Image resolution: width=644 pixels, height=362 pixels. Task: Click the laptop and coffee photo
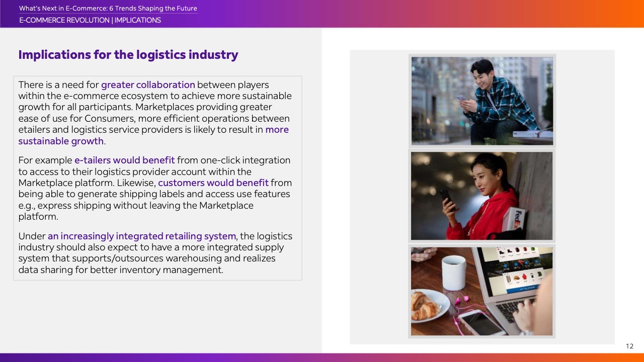pyautogui.click(x=481, y=291)
